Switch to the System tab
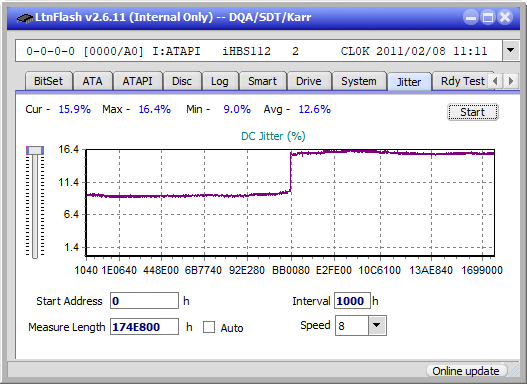Image resolution: width=527 pixels, height=384 pixels. click(359, 81)
